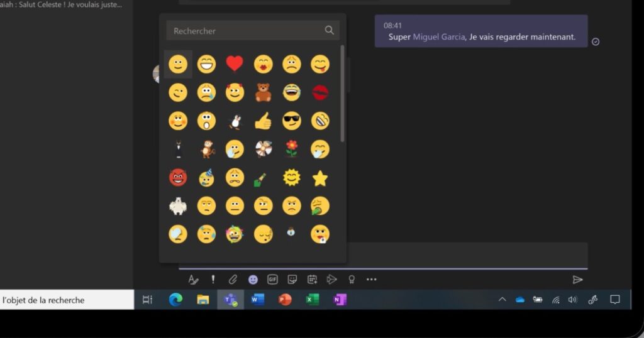The width and height of the screenshot is (644, 338).
Task: Choose the sunglasses cool emoji
Action: pyautogui.click(x=292, y=121)
